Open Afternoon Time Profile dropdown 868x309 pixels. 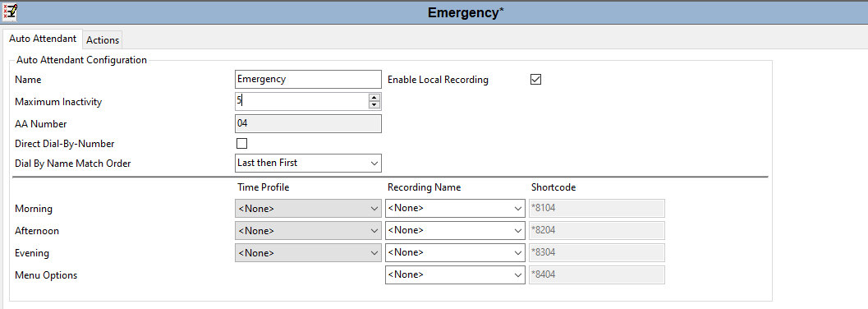pyautogui.click(x=308, y=230)
